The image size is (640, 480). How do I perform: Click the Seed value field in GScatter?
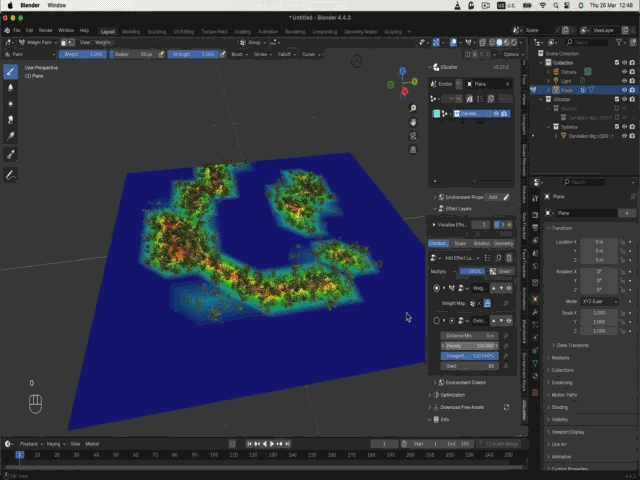coord(469,366)
